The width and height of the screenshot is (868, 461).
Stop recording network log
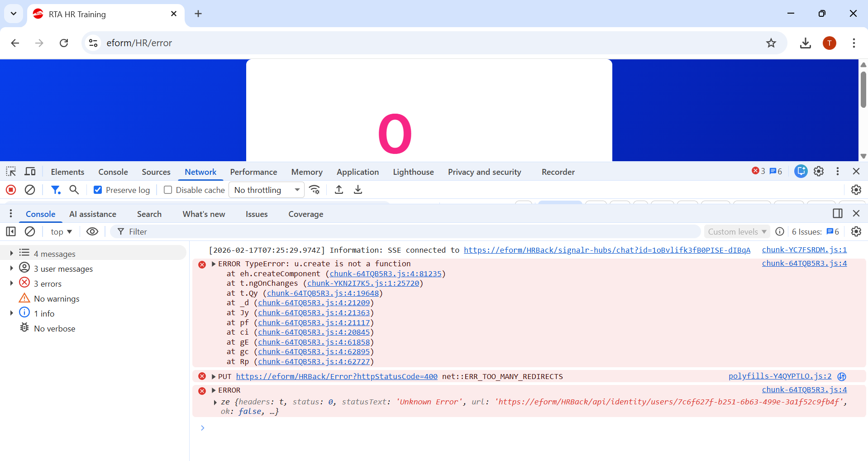tap(11, 190)
